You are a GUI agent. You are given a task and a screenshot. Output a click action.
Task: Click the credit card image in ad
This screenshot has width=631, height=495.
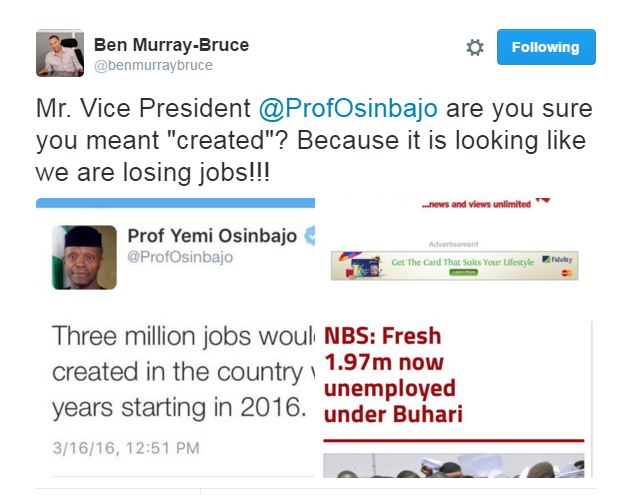pos(366,266)
